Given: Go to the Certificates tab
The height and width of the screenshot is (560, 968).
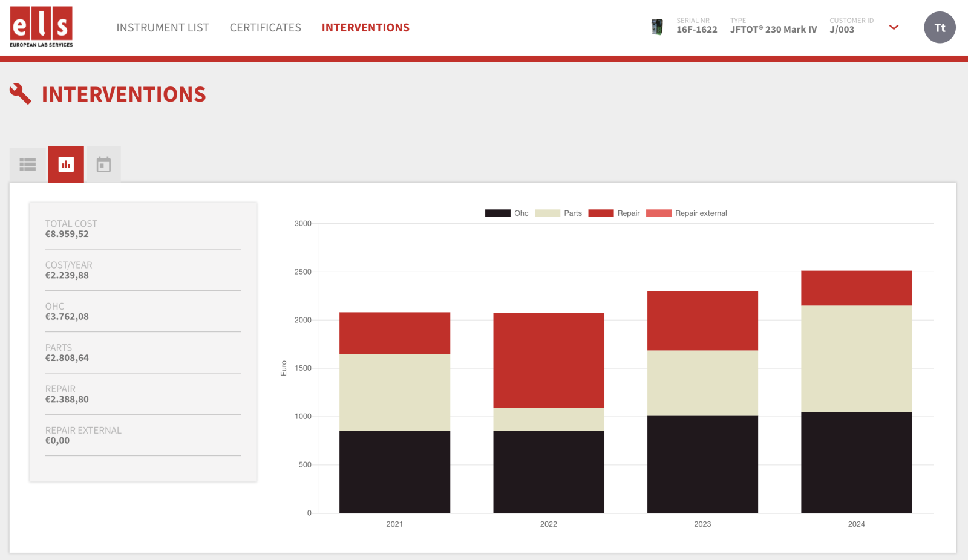Looking at the screenshot, I should [x=265, y=28].
